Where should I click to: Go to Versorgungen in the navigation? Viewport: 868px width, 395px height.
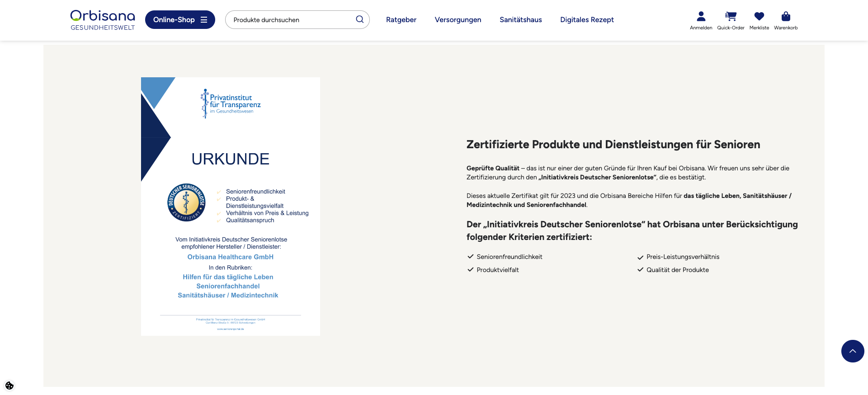click(458, 20)
